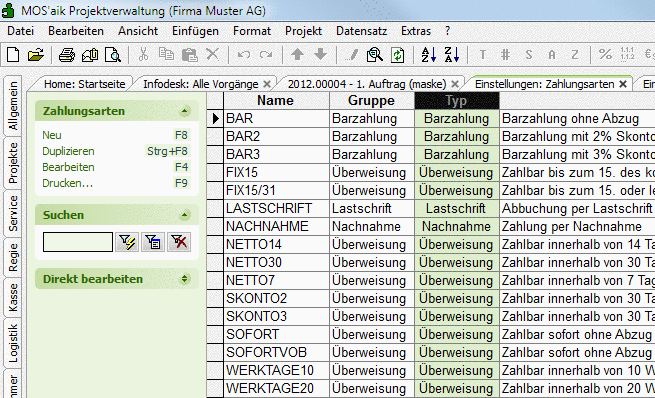Viewport: 655px width, 398px height.
Task: Click the Bearbeiten link in the Zahlungsarten panel
Action: 68,167
